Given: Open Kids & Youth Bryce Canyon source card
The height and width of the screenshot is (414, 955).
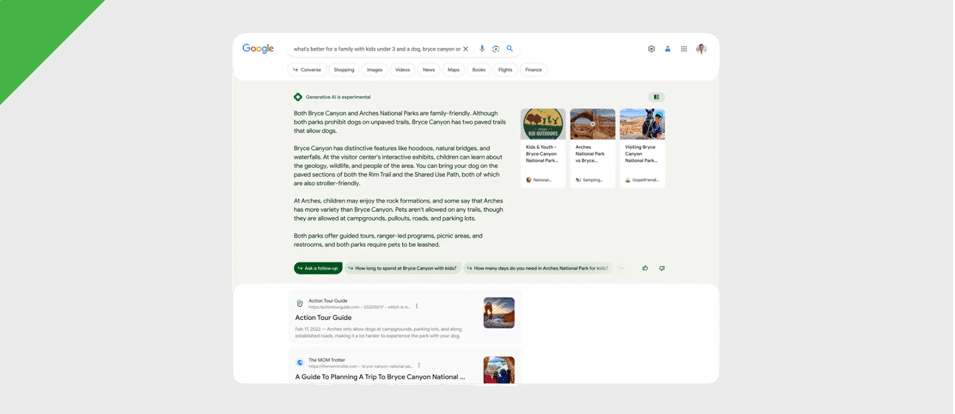Looking at the screenshot, I should click(x=543, y=148).
